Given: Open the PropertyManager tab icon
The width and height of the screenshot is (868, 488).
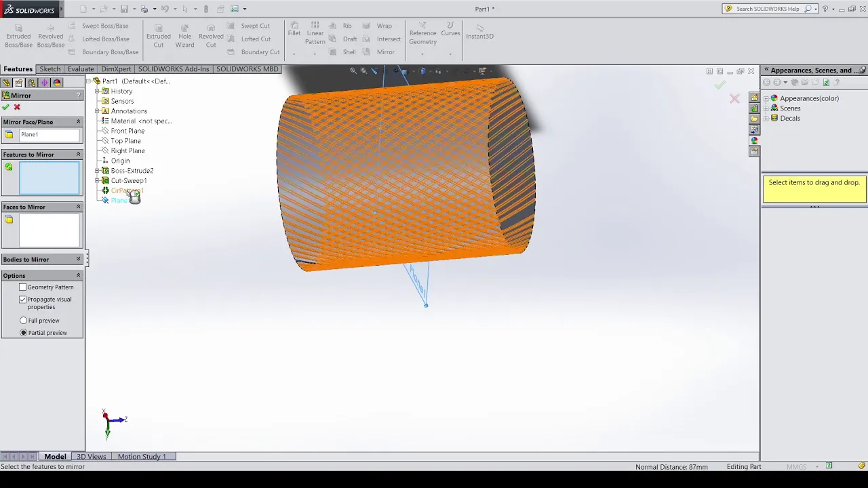Looking at the screenshot, I should click(19, 83).
